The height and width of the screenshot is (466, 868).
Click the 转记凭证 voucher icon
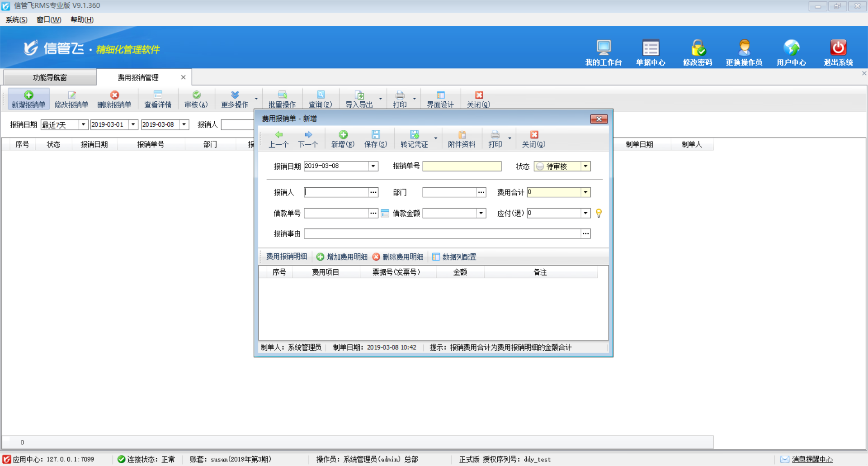click(414, 135)
